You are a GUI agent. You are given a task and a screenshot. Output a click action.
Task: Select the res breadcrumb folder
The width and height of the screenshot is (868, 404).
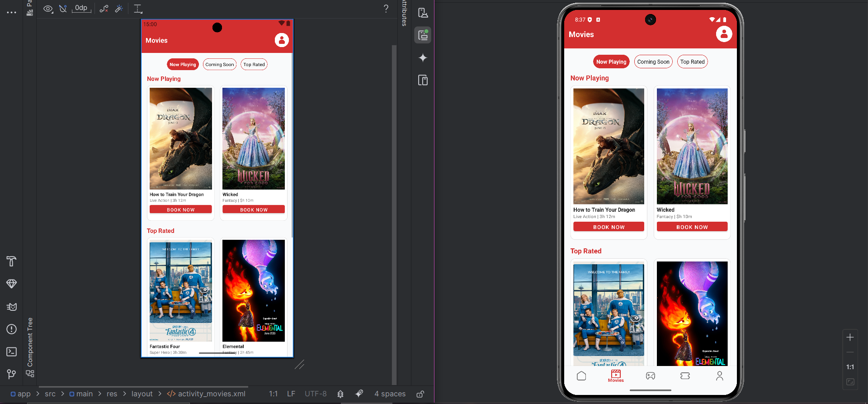(112, 394)
